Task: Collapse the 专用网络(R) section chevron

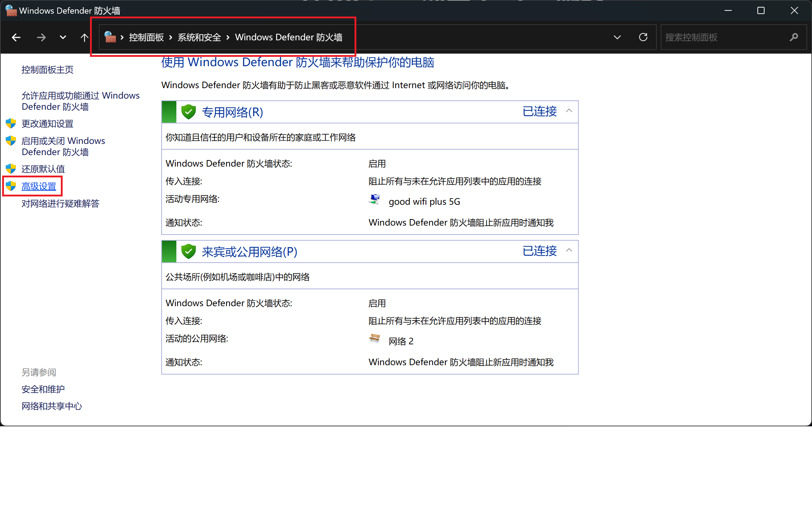Action: point(569,111)
